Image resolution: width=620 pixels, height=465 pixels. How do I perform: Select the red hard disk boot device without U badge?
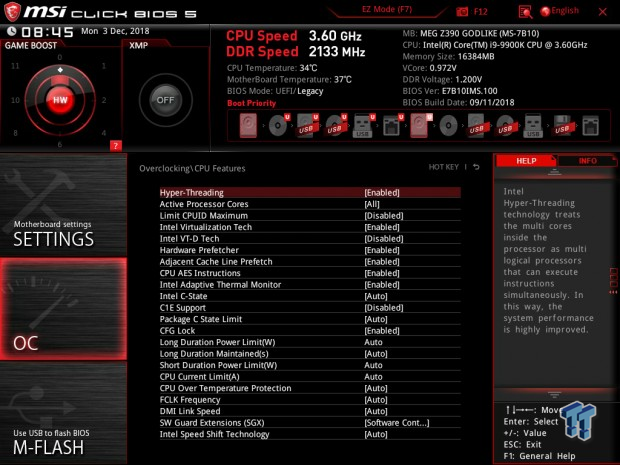[x=248, y=126]
